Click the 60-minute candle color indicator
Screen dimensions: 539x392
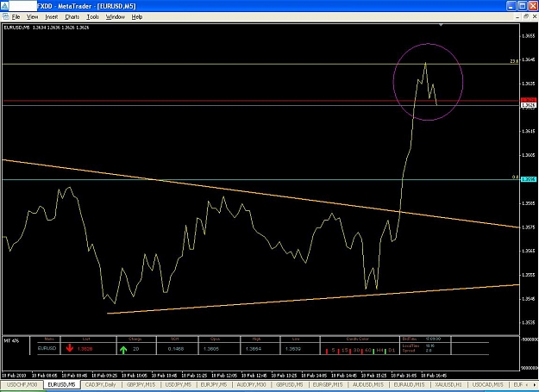point(367,351)
